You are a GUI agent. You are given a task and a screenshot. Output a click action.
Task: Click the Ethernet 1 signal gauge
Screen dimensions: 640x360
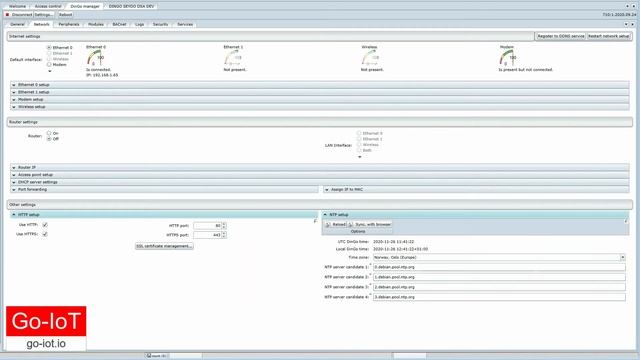[x=233, y=58]
